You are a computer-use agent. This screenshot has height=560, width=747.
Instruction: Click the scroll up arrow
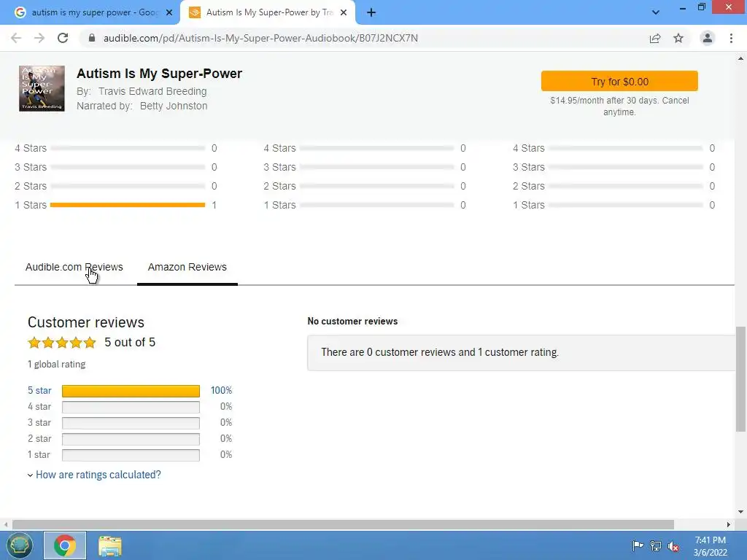point(740,58)
